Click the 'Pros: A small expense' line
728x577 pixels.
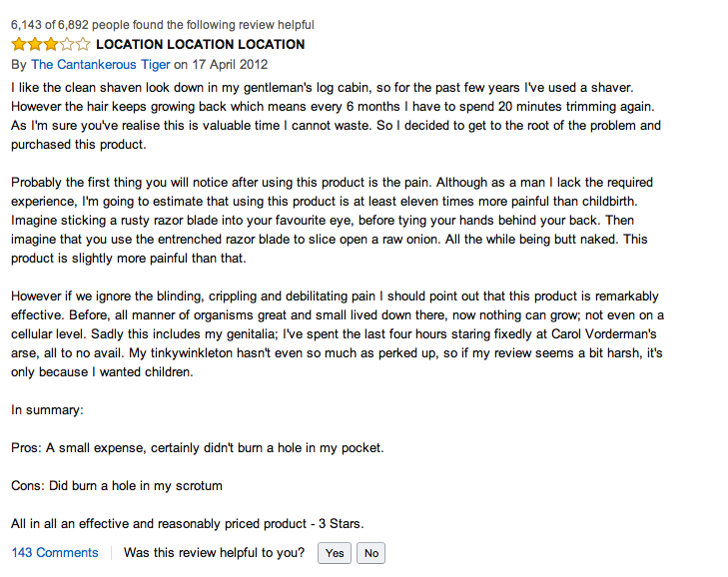(x=198, y=448)
